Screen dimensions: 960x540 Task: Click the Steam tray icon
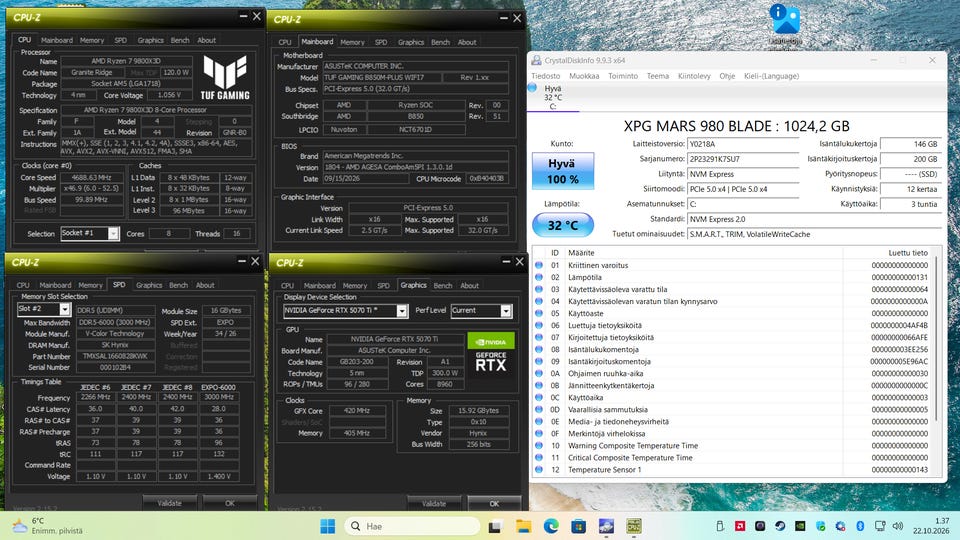pos(780,526)
